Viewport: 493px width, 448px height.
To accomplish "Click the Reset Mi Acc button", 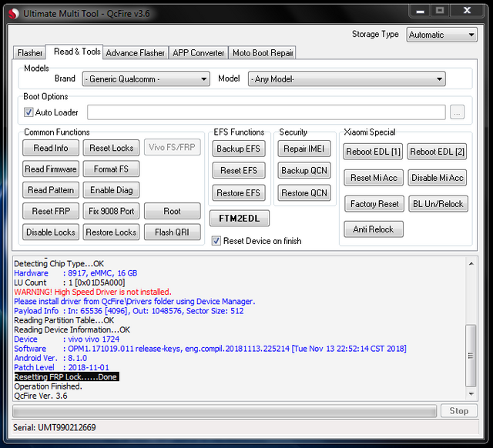I will click(x=374, y=178).
